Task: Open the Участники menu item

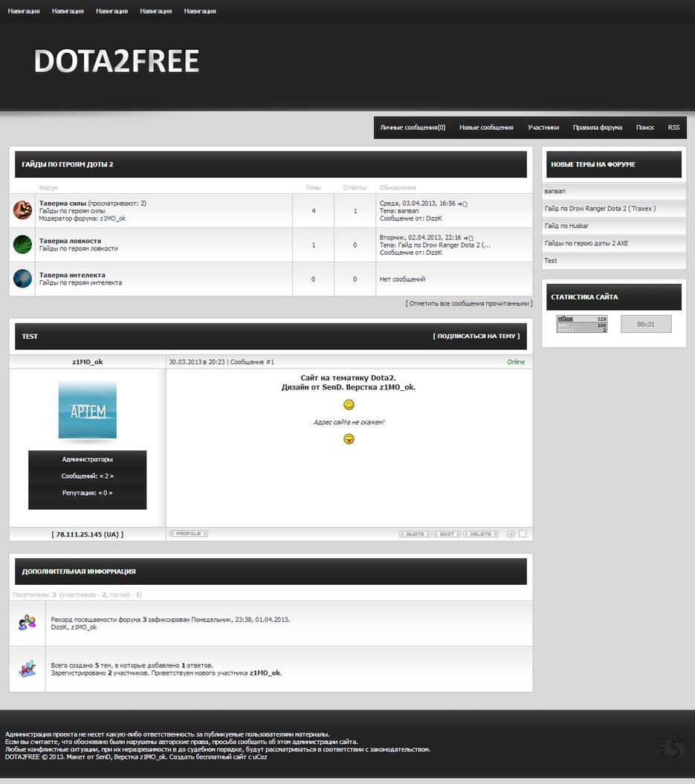Action: (543, 127)
